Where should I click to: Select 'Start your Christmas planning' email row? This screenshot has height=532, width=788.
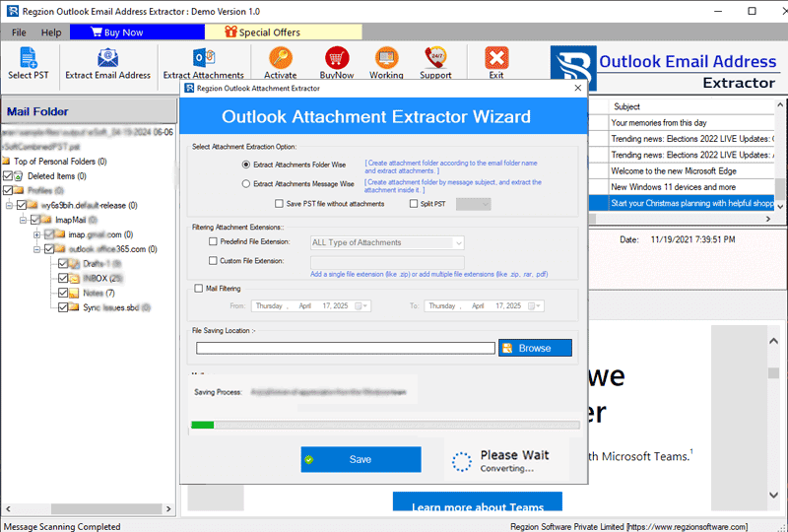point(691,203)
